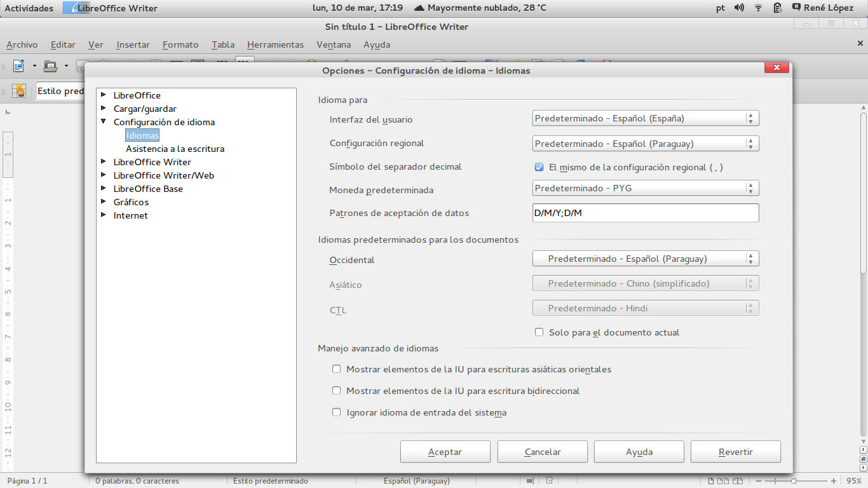Click the Revertir button
The height and width of the screenshot is (488, 868).
coord(736,452)
